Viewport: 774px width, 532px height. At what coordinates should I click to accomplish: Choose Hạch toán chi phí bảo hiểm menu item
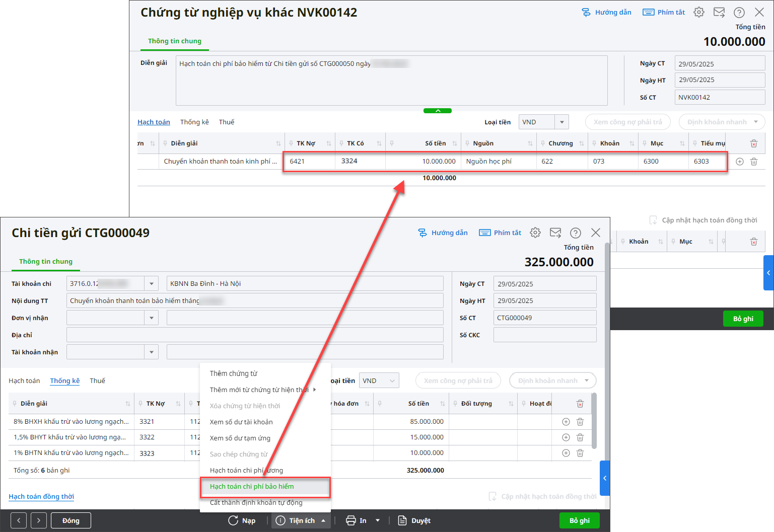click(265, 486)
